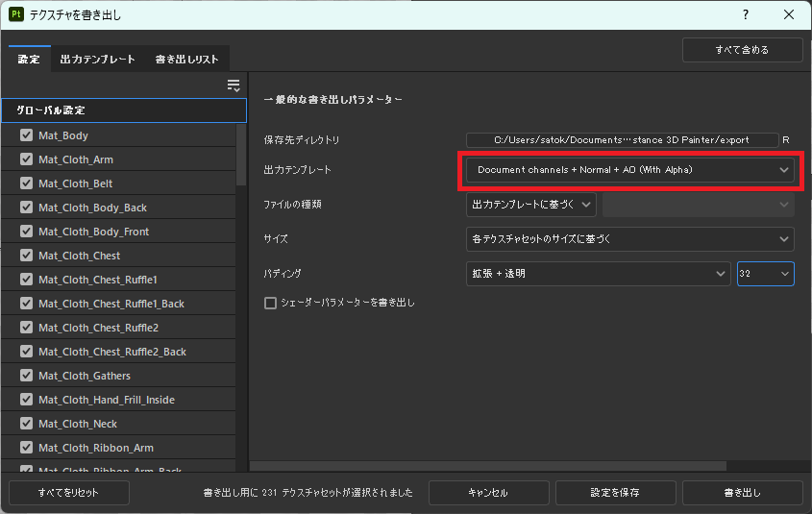Open the 出力テンプレート dropdown

click(x=629, y=170)
